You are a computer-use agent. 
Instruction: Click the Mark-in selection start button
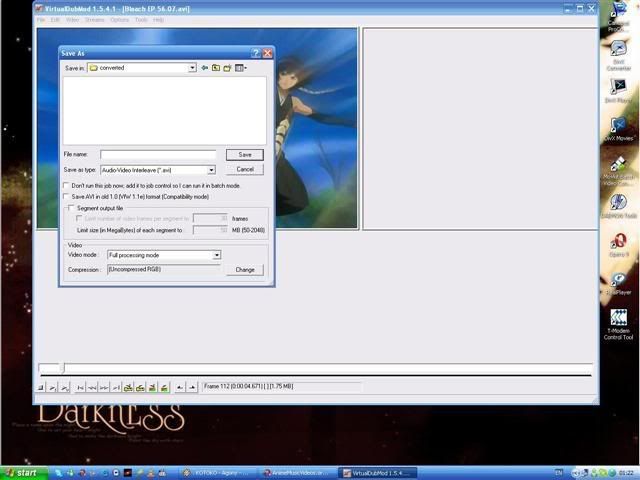(180, 386)
